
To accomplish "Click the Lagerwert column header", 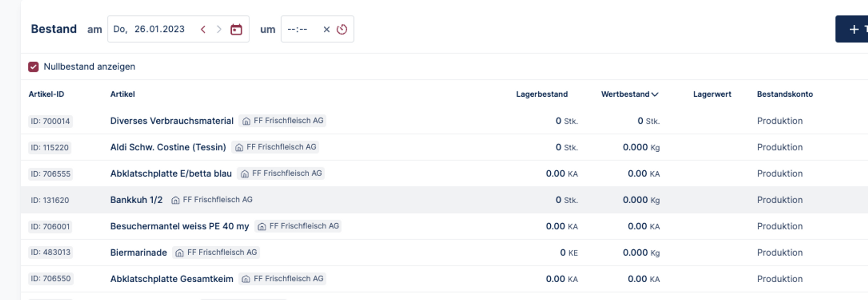I will pyautogui.click(x=712, y=95).
